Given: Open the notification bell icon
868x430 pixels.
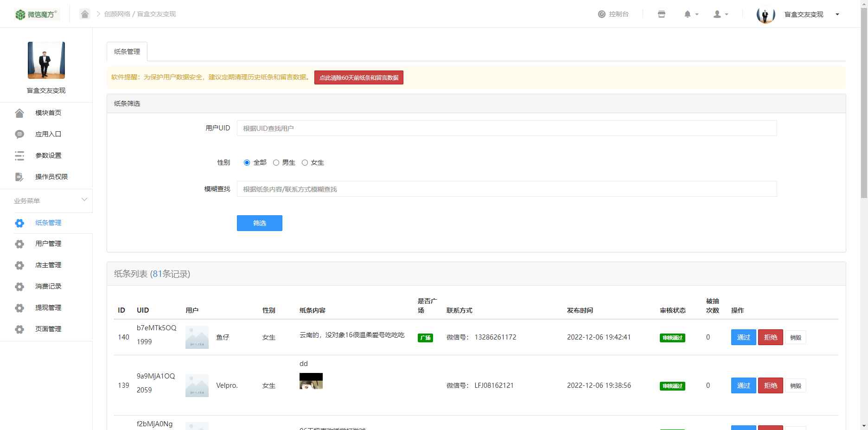Looking at the screenshot, I should pyautogui.click(x=688, y=14).
